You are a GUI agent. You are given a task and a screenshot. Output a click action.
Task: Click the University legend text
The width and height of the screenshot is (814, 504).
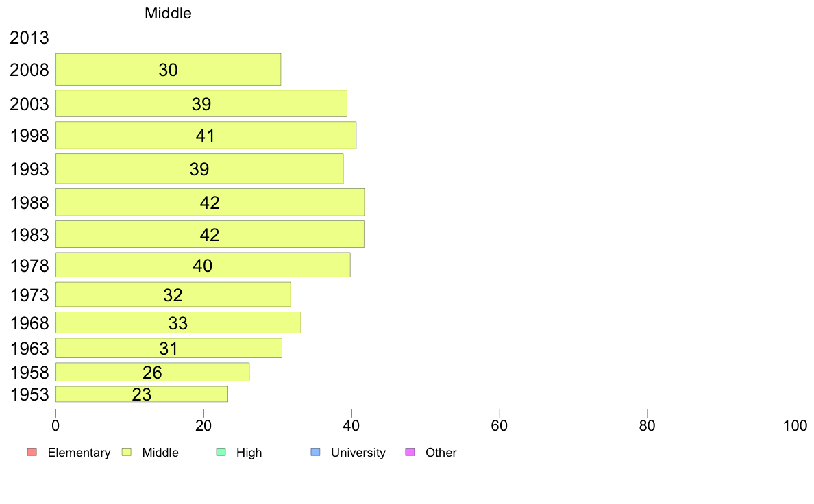358,453
